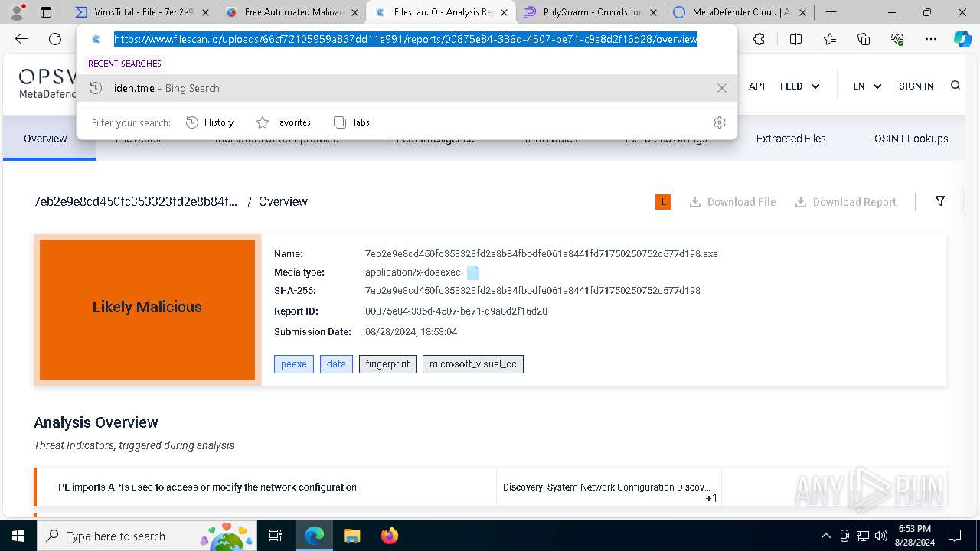
Task: Open Settings and more ellipsis menu
Action: (x=931, y=39)
